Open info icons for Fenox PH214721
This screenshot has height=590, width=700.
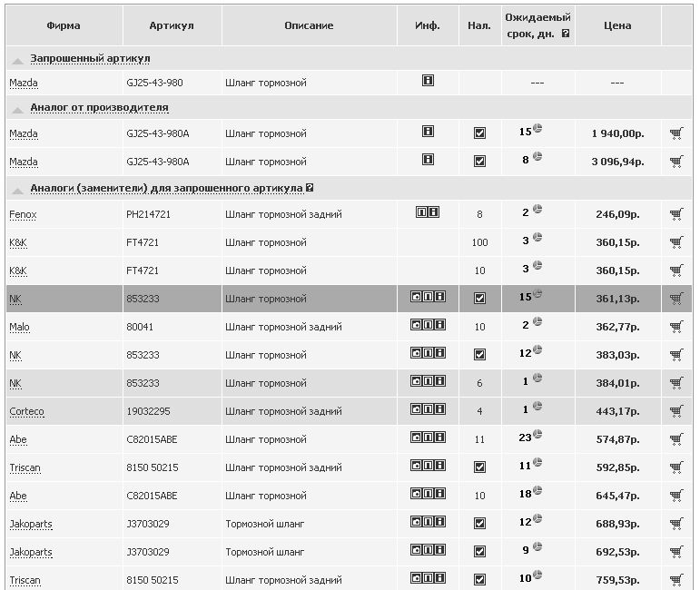[428, 212]
